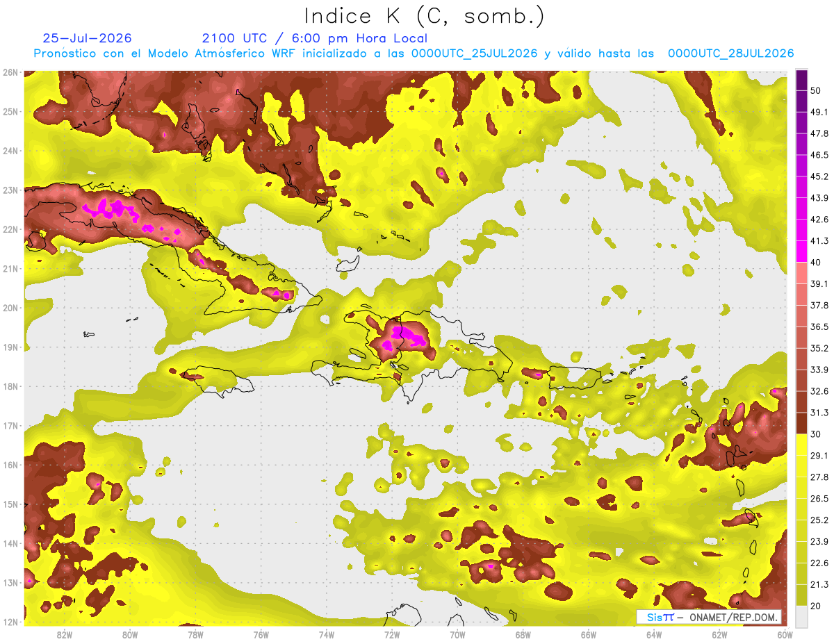Click the latitude axis label "24N"
834x644 pixels.
pyautogui.click(x=10, y=151)
